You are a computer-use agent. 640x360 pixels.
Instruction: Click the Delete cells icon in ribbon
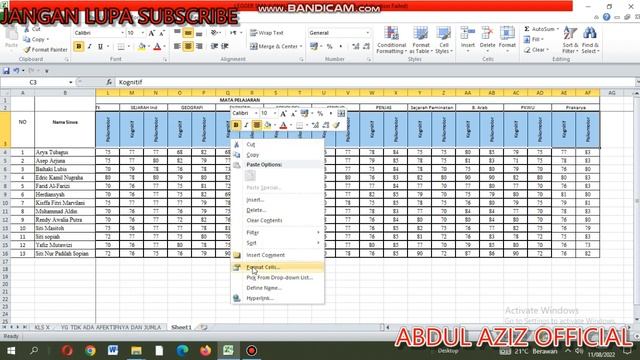tap(487, 33)
